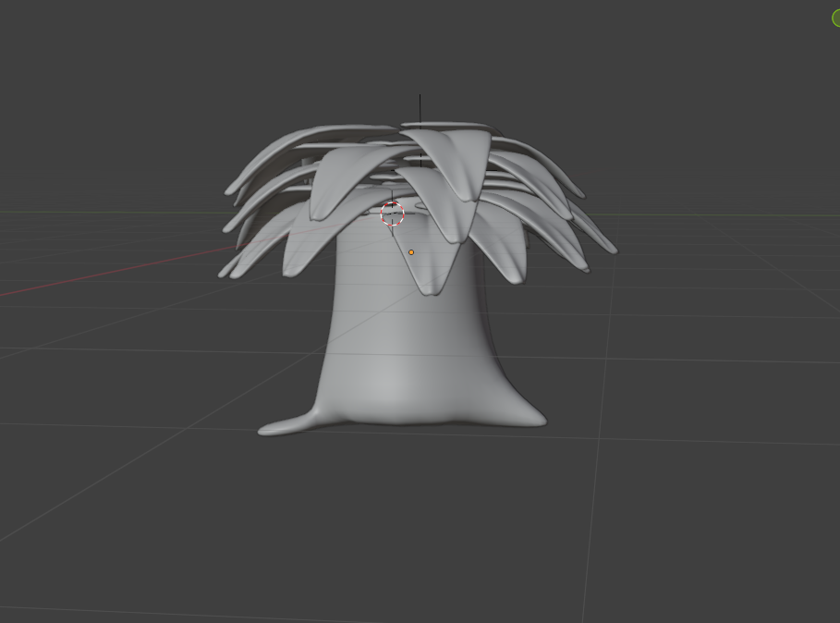
Task: Click the far left outermost leaf tip
Action: tap(225, 272)
